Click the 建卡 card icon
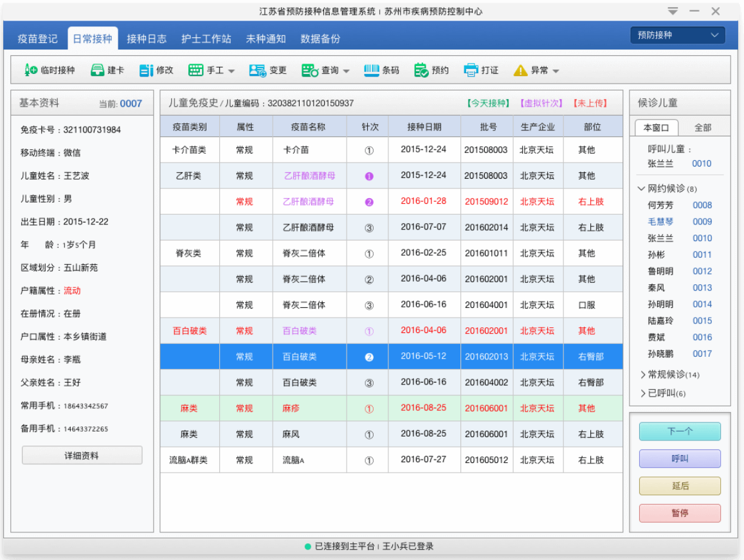The height and width of the screenshot is (560, 744). [97, 70]
